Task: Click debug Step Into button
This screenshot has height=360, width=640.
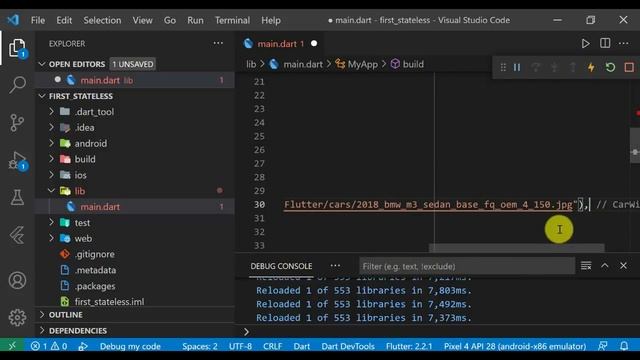Action: click(554, 67)
